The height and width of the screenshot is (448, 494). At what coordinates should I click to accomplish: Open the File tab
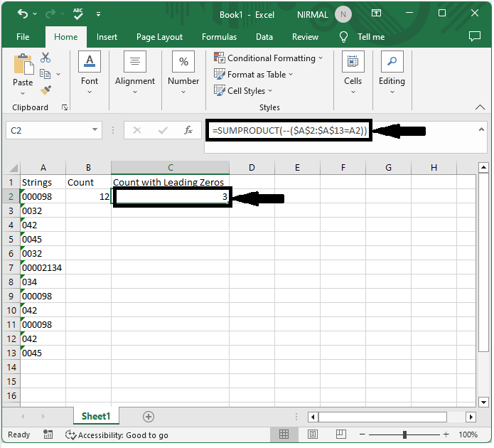click(23, 37)
